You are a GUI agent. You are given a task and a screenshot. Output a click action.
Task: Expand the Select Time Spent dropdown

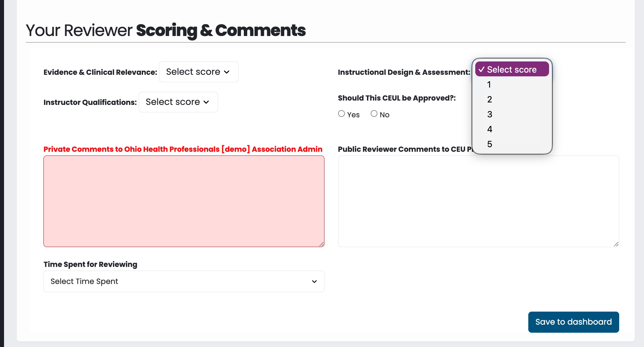(184, 282)
